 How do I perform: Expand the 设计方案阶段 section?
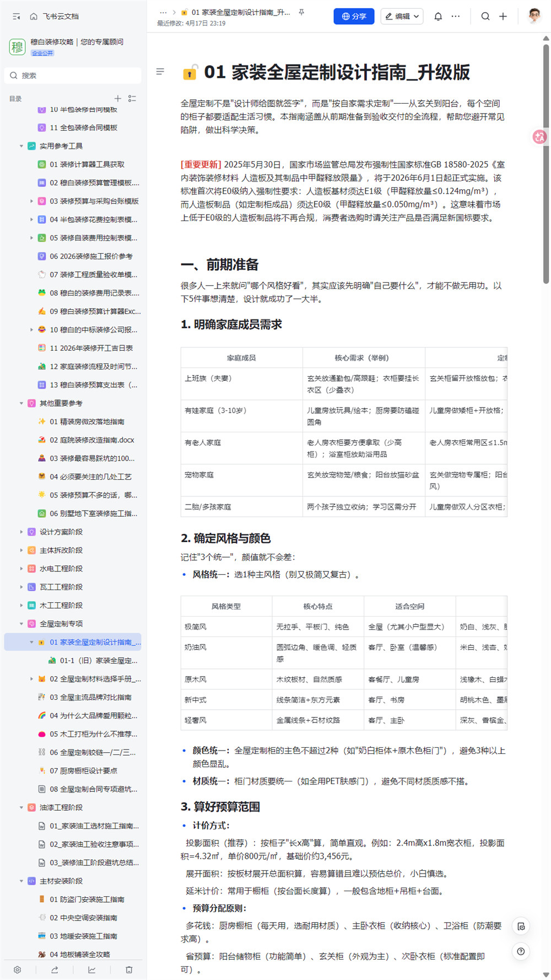[21, 532]
